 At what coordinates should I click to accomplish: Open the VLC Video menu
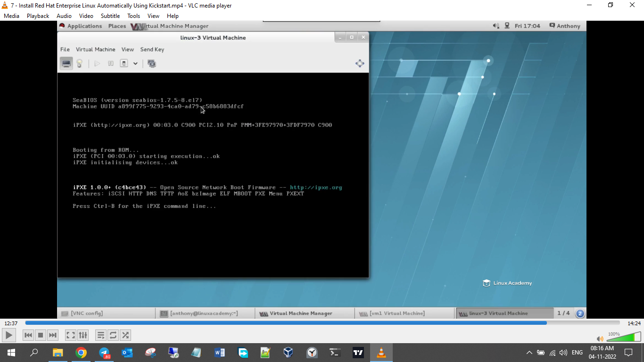coord(86,16)
